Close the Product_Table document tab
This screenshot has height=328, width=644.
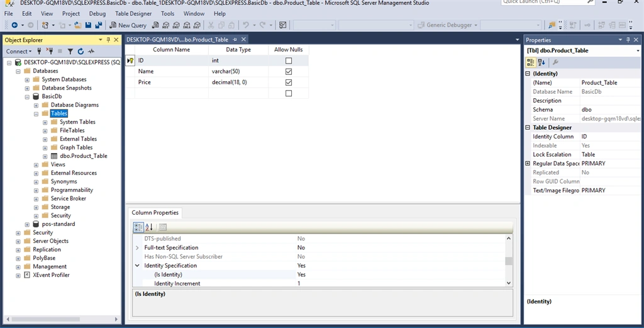click(243, 40)
